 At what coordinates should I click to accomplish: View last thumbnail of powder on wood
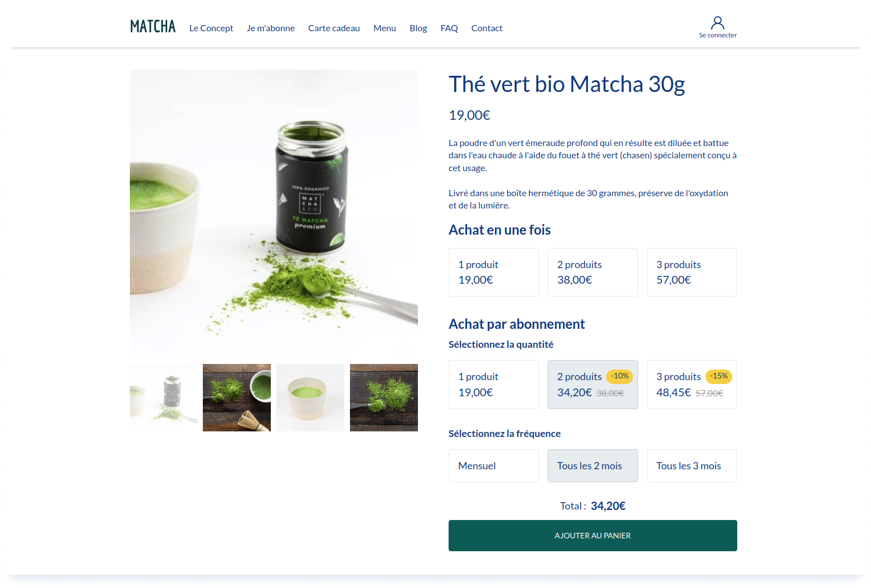384,397
